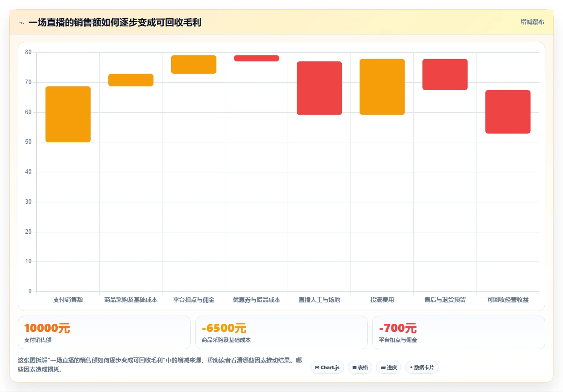The width and height of the screenshot is (563, 392).
Task: Click x-axis label 售后与退货预留
Action: click(x=445, y=300)
